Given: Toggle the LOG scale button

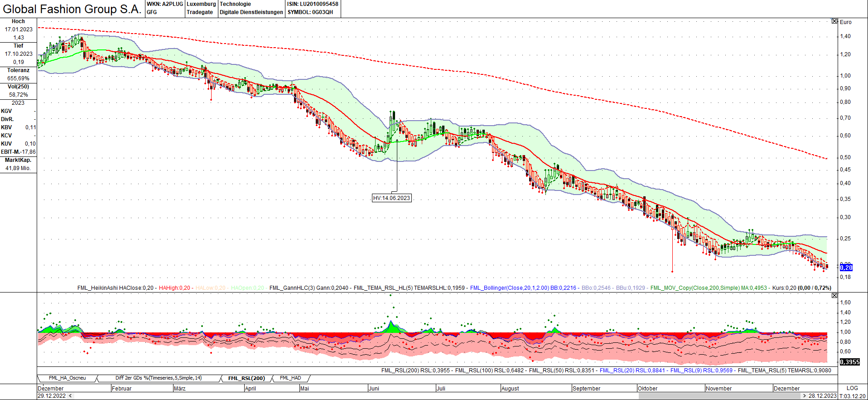Looking at the screenshot, I should coord(852,388).
